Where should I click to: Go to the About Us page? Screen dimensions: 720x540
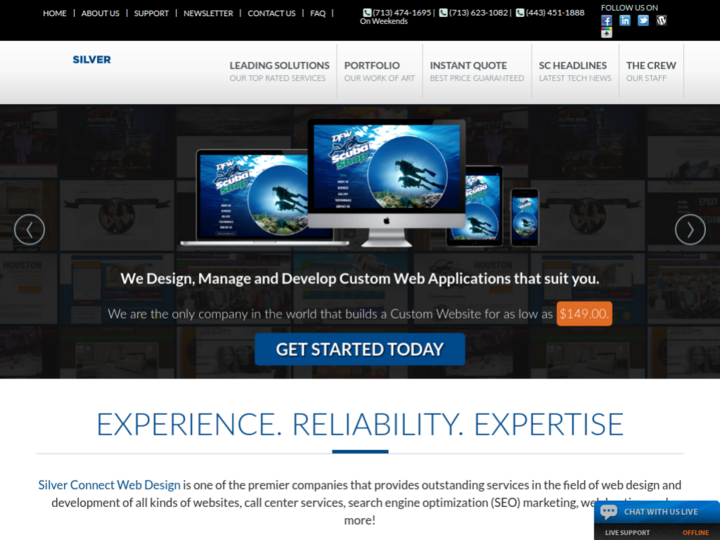pos(100,13)
